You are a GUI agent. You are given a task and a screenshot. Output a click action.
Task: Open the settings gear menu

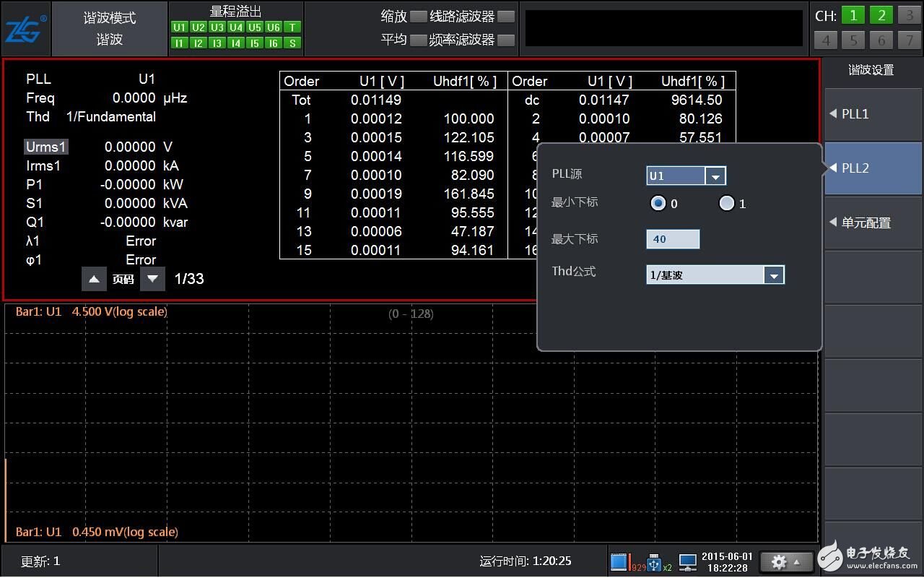787,561
